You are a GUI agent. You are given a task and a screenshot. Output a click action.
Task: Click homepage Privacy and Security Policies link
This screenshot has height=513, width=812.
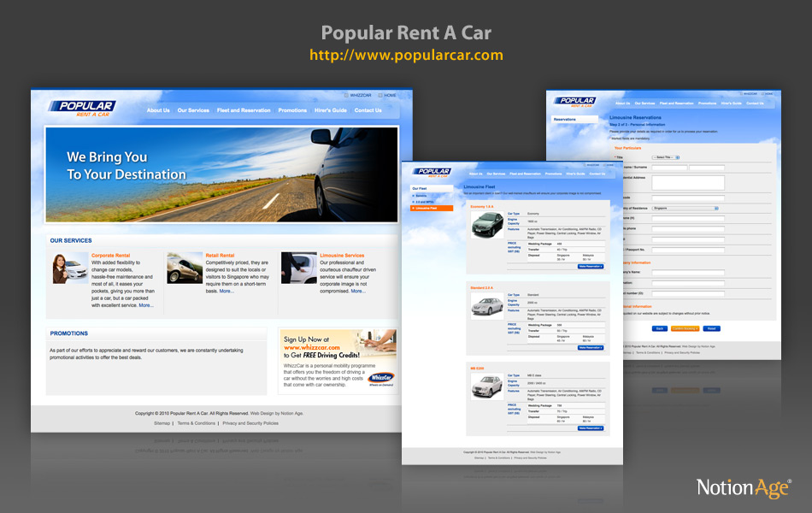(x=250, y=423)
